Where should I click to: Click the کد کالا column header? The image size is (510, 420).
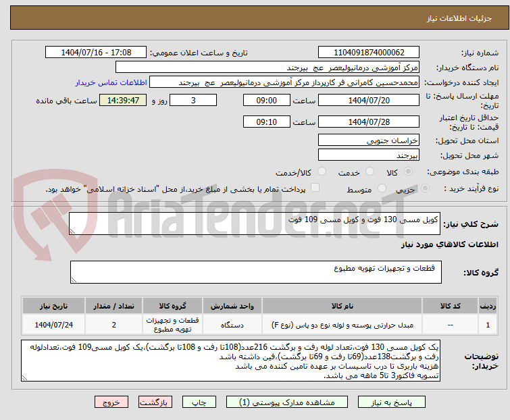(450, 306)
